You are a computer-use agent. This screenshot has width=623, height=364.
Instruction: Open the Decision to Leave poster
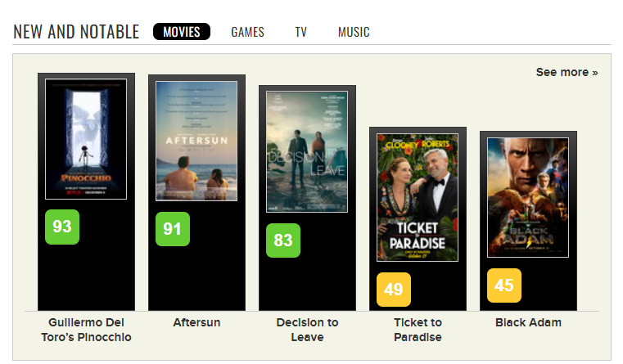tap(307, 151)
